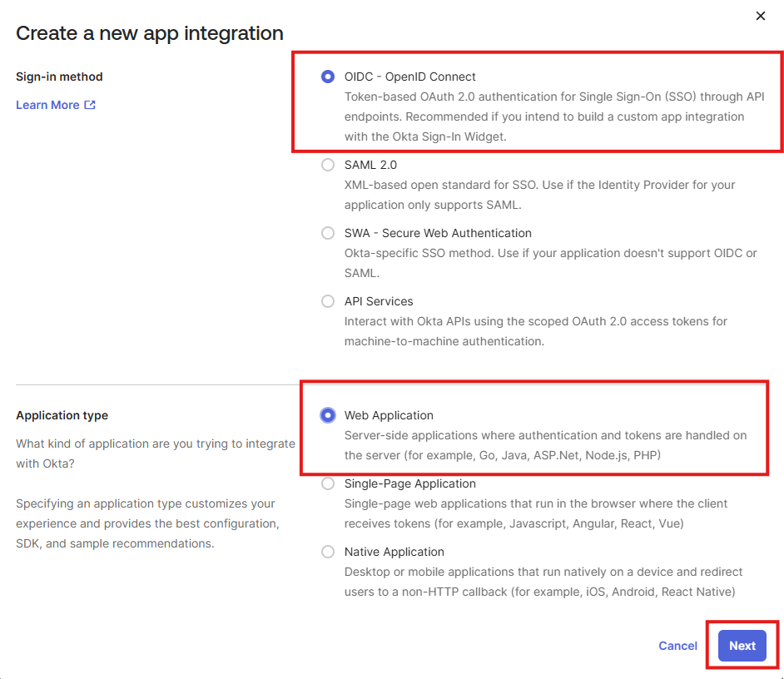
Task: Click the "Single-Page Application" option label
Action: click(410, 483)
